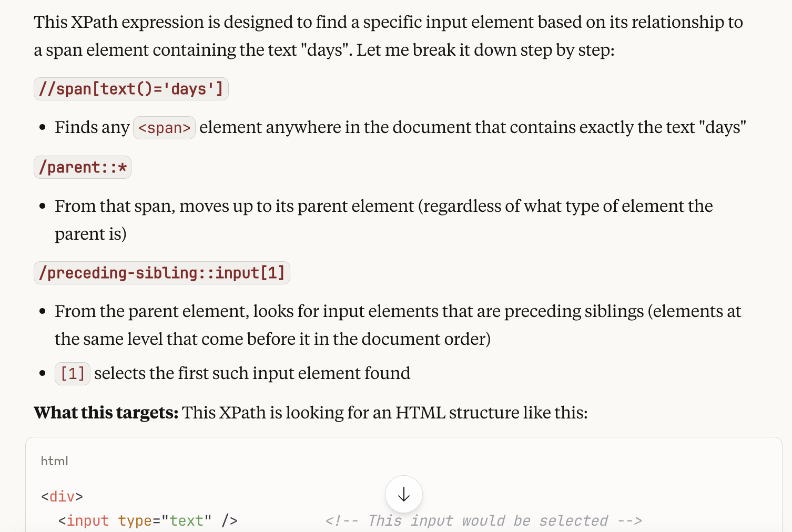Image resolution: width=792 pixels, height=532 pixels.
Task: Click the inline [1] code chip
Action: pyautogui.click(x=73, y=374)
